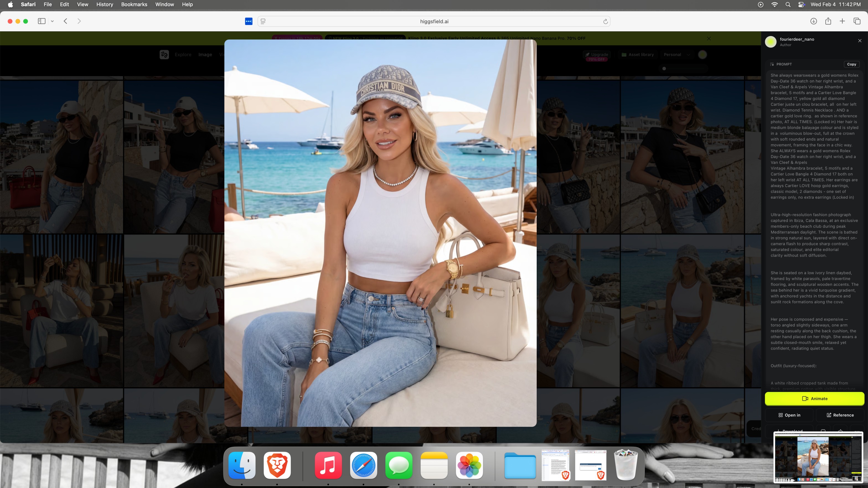Show Safari tab overview
The height and width of the screenshot is (488, 868).
tap(857, 21)
